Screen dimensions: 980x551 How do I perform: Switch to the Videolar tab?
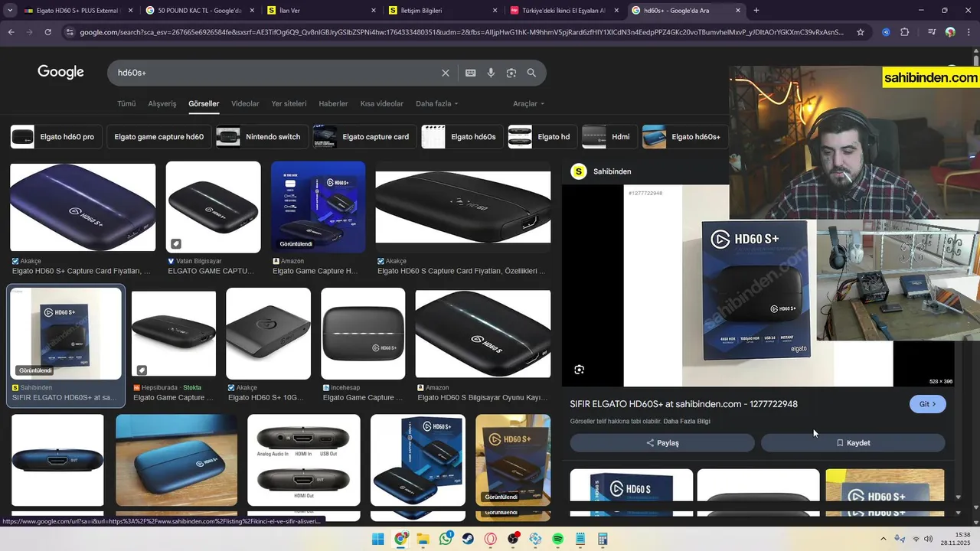click(245, 103)
